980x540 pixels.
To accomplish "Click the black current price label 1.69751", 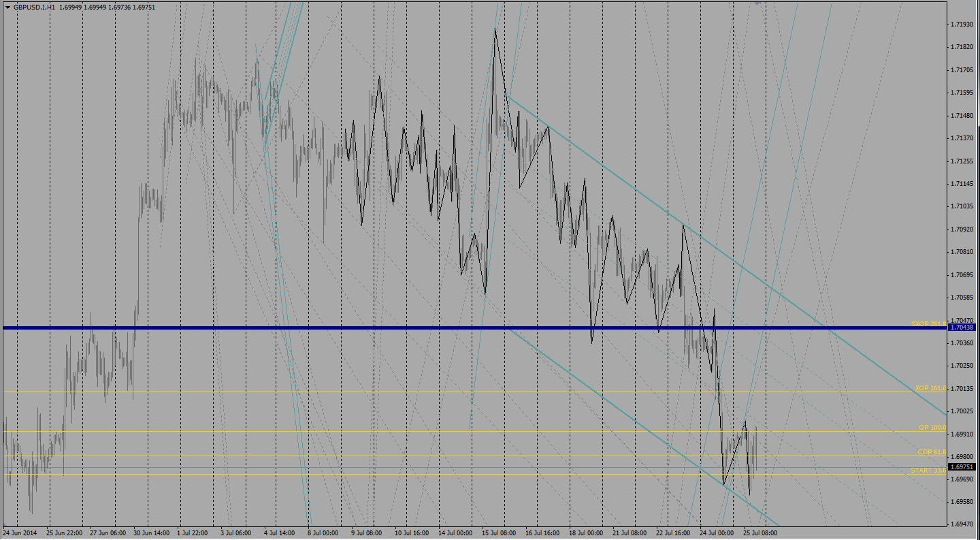I will pos(962,467).
